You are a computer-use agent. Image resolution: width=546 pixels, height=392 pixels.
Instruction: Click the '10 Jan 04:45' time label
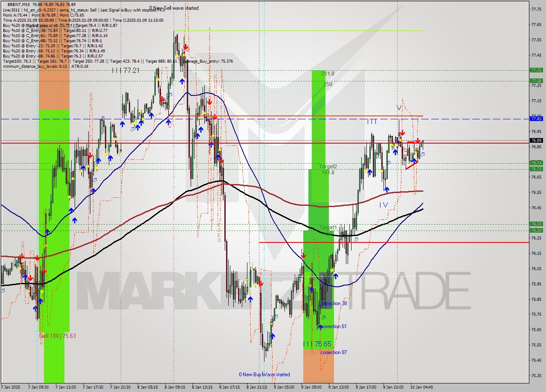pos(422,387)
